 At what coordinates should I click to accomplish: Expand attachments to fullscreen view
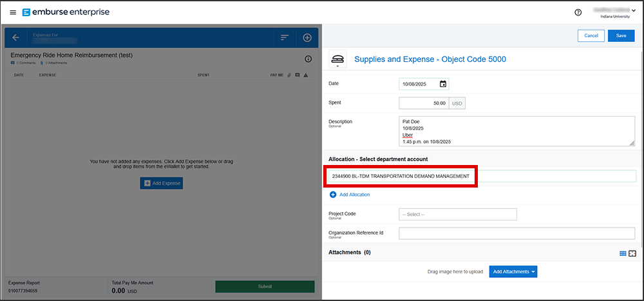pyautogui.click(x=632, y=253)
